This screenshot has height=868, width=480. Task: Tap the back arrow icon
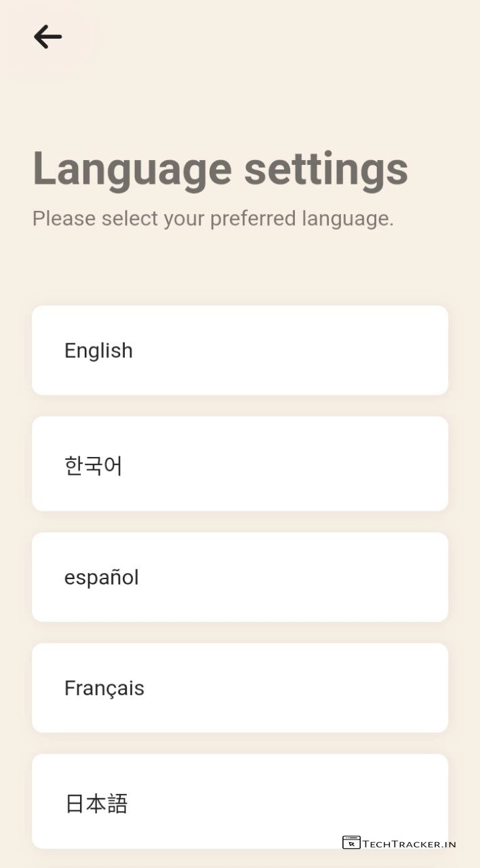click(x=47, y=37)
